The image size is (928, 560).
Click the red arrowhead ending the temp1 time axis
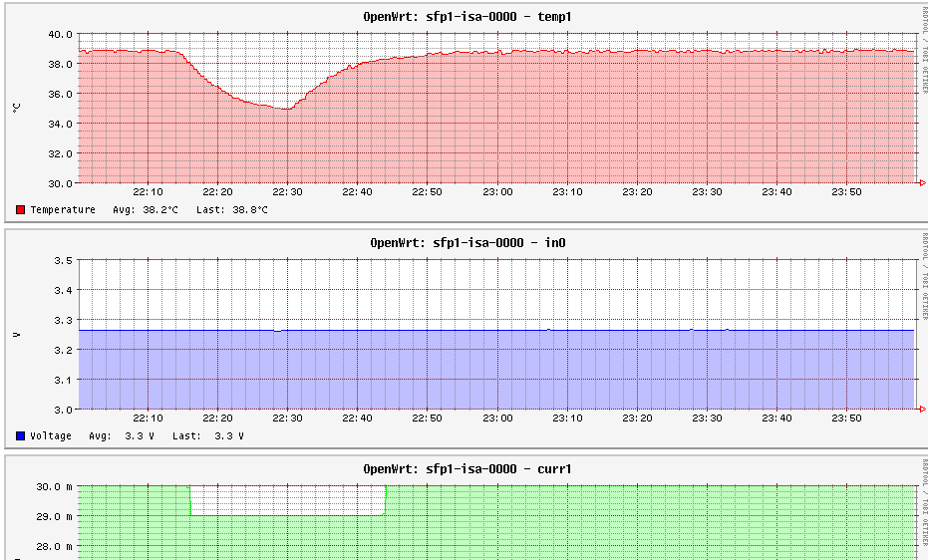[921, 183]
